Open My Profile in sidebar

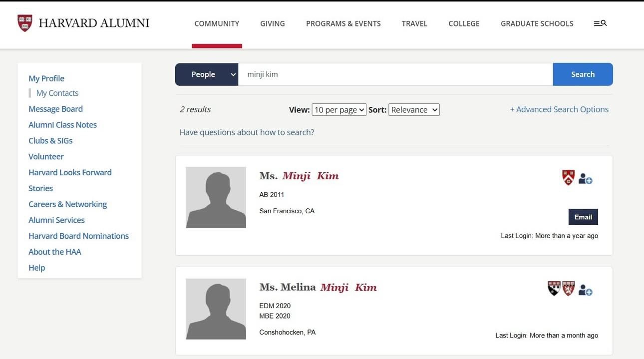point(46,78)
